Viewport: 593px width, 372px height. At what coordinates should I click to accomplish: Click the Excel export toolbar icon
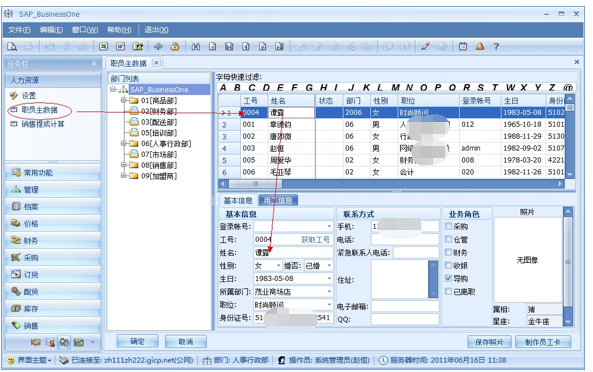coord(103,46)
